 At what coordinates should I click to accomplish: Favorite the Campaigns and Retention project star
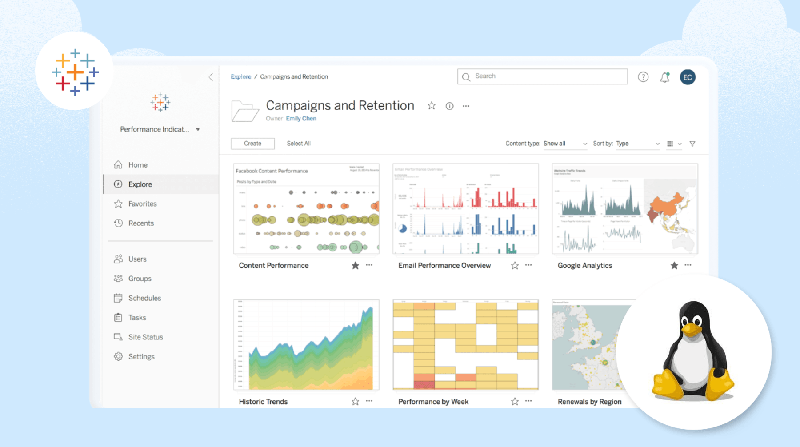432,106
